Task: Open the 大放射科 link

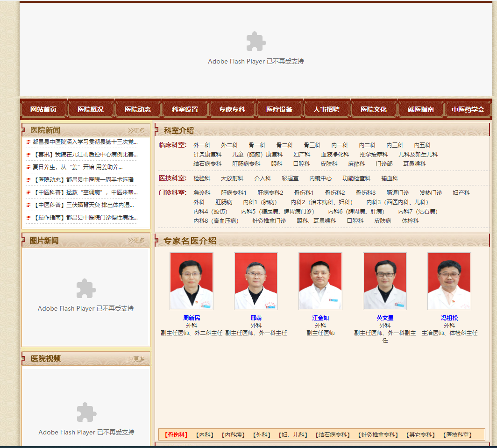Action: pos(232,178)
